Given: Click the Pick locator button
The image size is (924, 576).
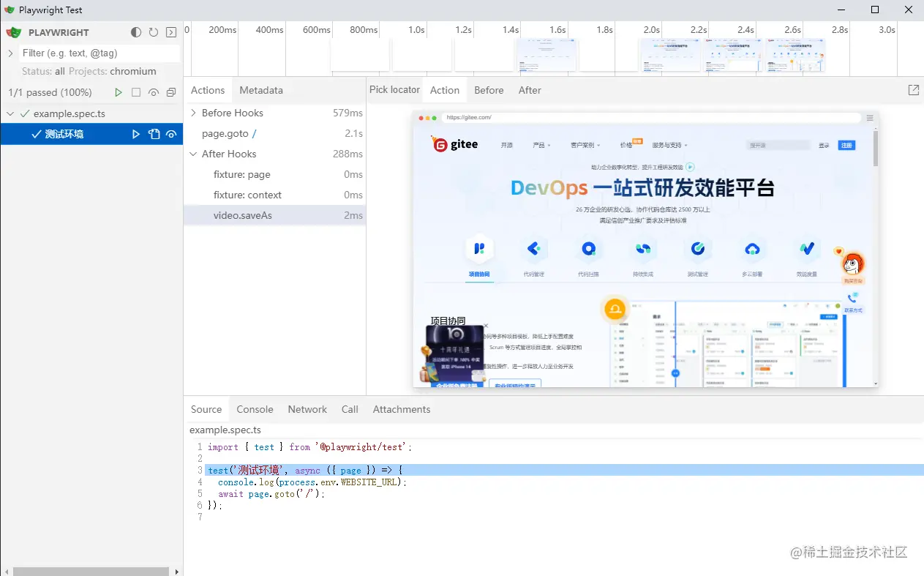Looking at the screenshot, I should point(394,89).
